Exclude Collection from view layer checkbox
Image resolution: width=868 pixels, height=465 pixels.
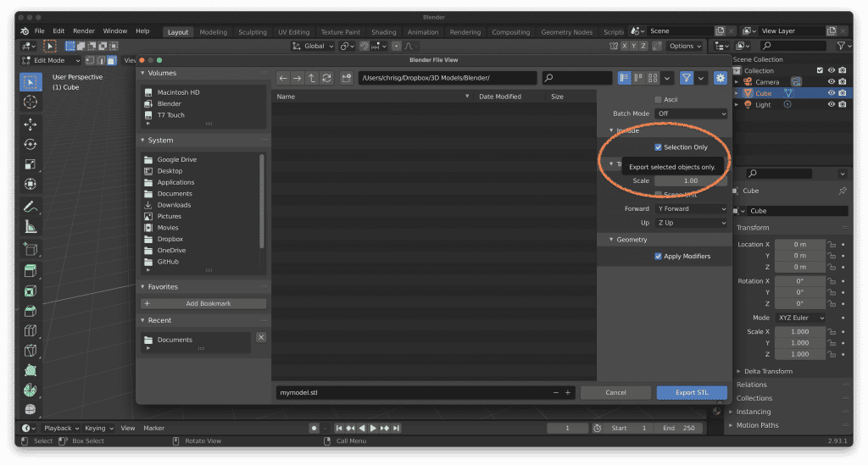point(820,70)
